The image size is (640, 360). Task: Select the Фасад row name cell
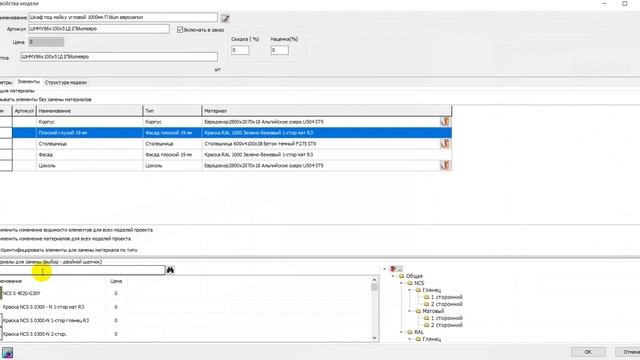90,155
